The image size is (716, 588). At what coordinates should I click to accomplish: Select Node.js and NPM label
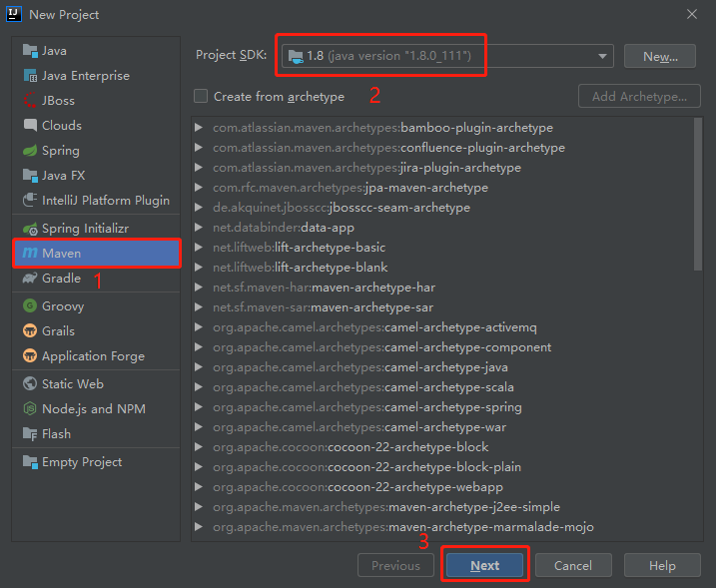coord(94,409)
